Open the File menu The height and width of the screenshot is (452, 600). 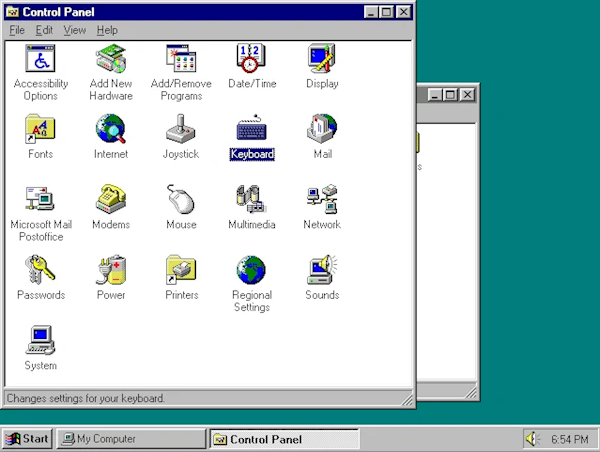(x=17, y=30)
